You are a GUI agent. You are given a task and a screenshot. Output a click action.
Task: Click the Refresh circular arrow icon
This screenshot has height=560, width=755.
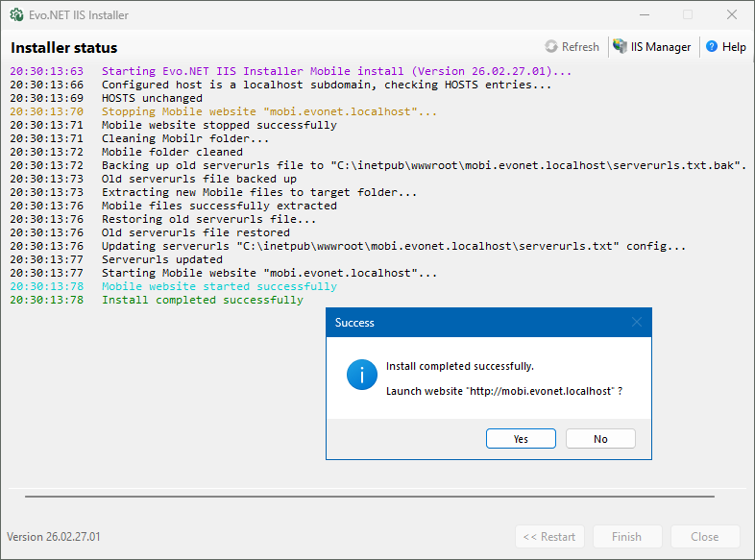tap(550, 47)
